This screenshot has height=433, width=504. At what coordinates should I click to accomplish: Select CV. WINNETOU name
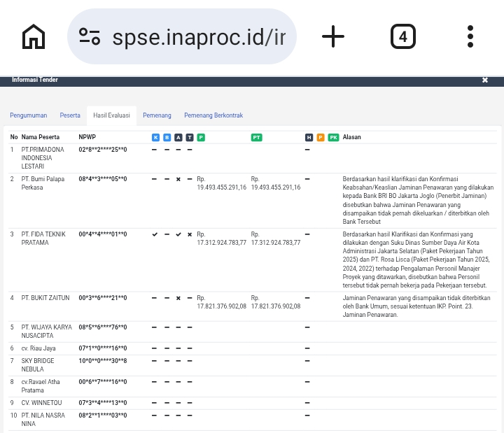41,403
